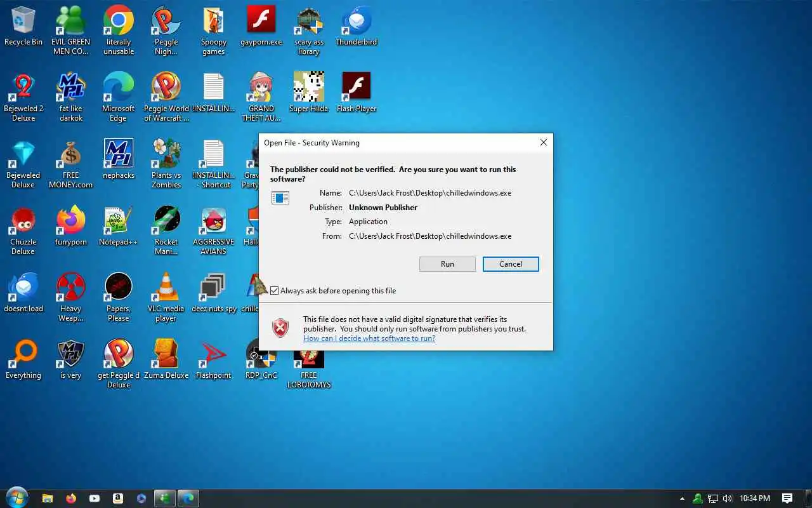812x508 pixels.
Task: Select the 'fat like darkok' shortcut
Action: [71, 97]
